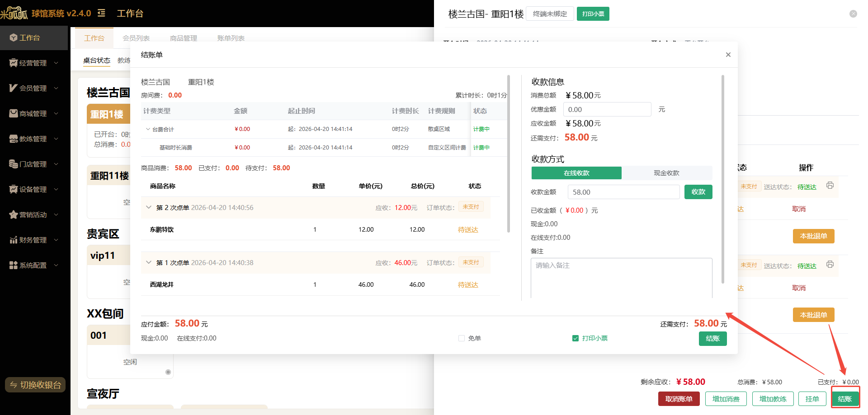Expand 经营管理 submenu arrow
Image resolution: width=868 pixels, height=415 pixels.
56,63
